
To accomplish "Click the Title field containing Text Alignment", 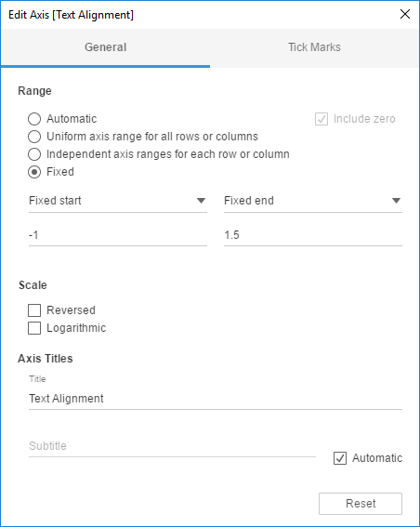I will 216,399.
